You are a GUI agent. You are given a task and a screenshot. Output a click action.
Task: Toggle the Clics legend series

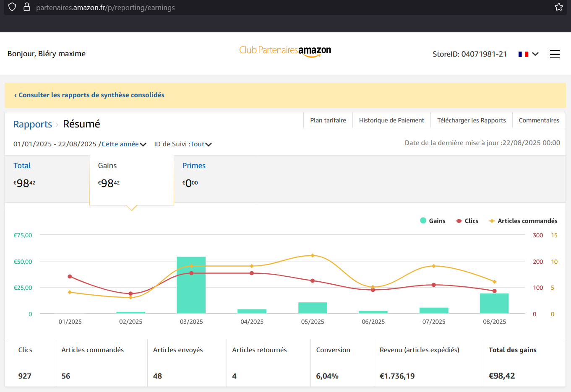(x=467, y=221)
